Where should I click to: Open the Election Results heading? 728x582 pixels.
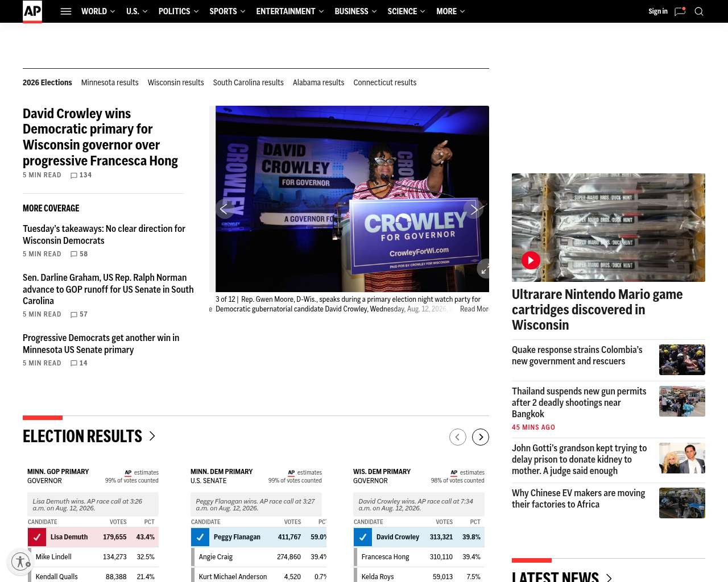82,436
